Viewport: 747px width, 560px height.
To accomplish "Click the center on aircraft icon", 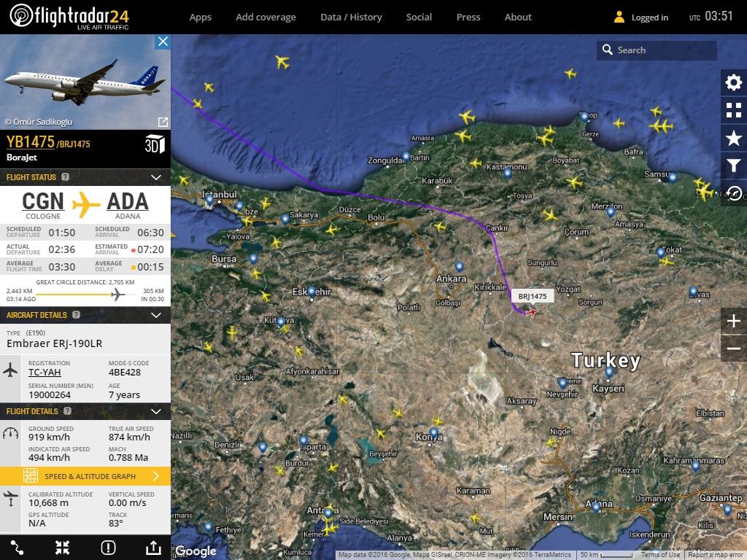I will 63,548.
